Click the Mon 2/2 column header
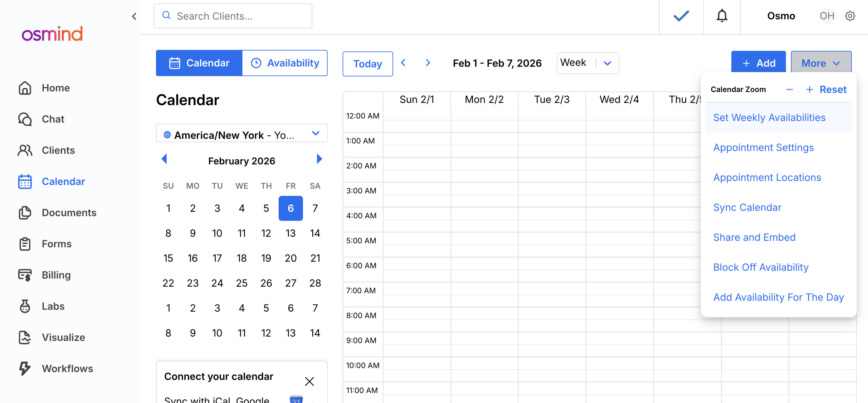Screen dimensions: 868x403 (484, 100)
